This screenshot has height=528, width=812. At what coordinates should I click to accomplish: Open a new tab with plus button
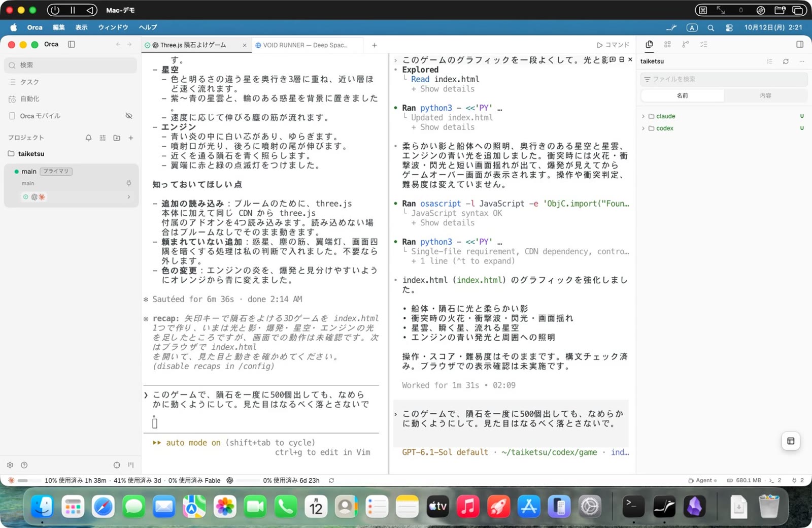(375, 45)
